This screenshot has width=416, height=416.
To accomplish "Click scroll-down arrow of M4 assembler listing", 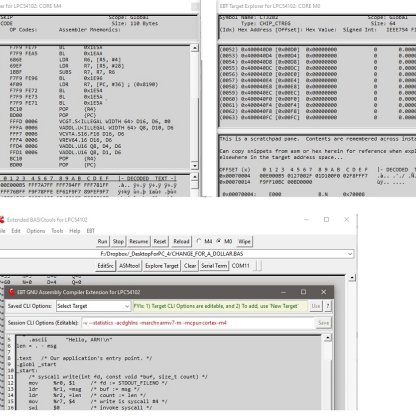I will pyautogui.click(x=195, y=166).
